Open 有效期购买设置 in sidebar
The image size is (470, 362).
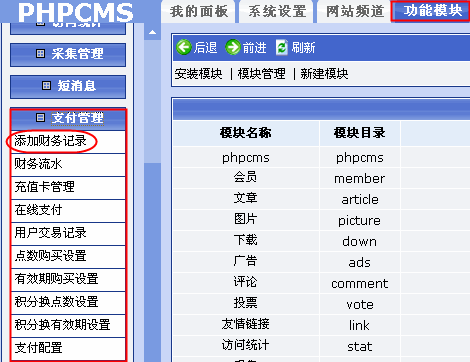(68, 280)
